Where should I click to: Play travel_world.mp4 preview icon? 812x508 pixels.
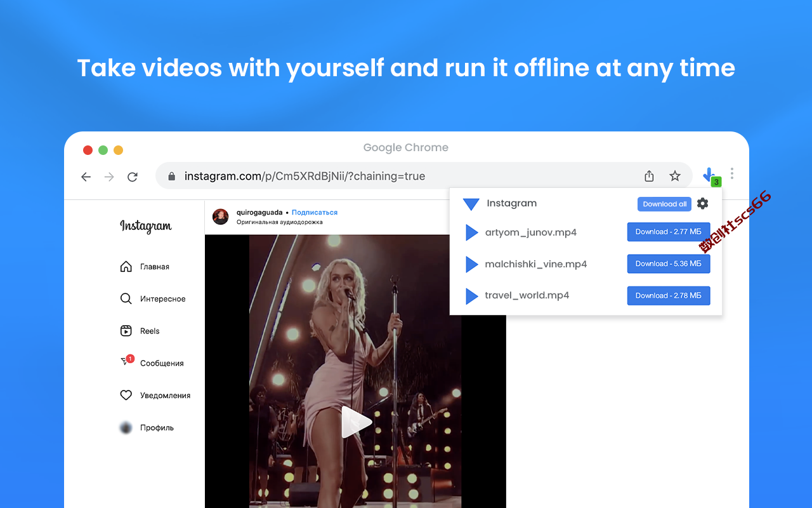click(x=471, y=296)
